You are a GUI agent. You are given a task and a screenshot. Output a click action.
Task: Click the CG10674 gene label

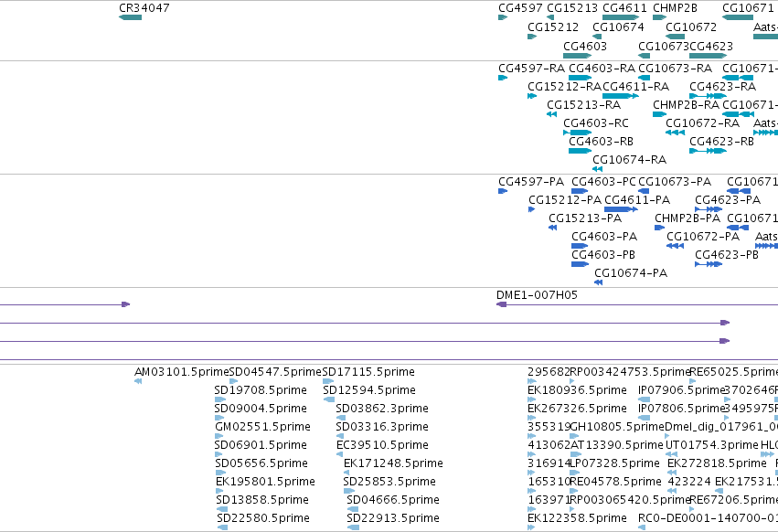click(618, 27)
